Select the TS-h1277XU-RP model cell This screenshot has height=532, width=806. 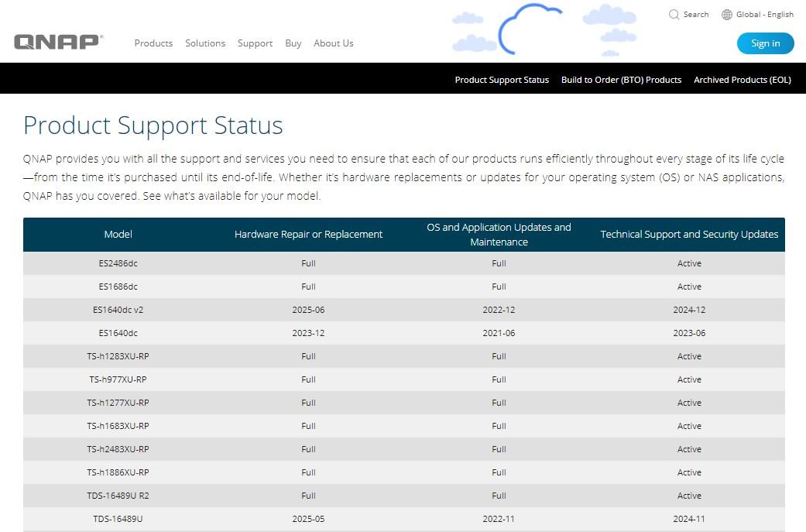(118, 403)
